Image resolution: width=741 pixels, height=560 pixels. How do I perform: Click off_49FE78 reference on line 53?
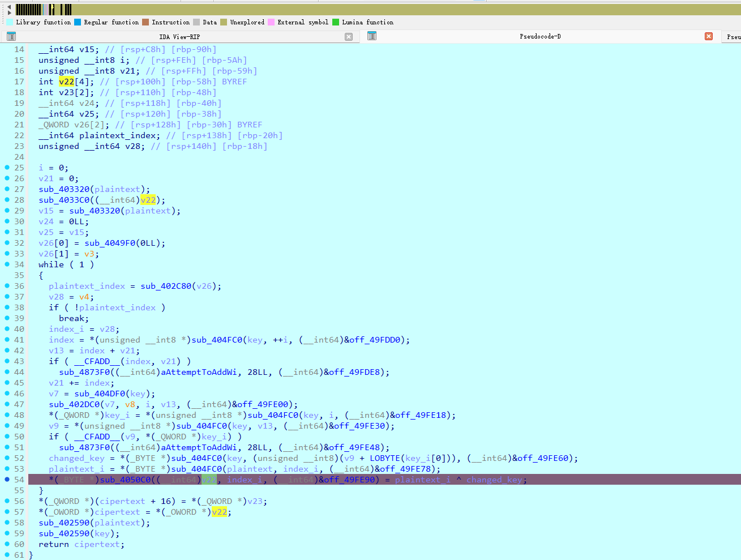405,469
